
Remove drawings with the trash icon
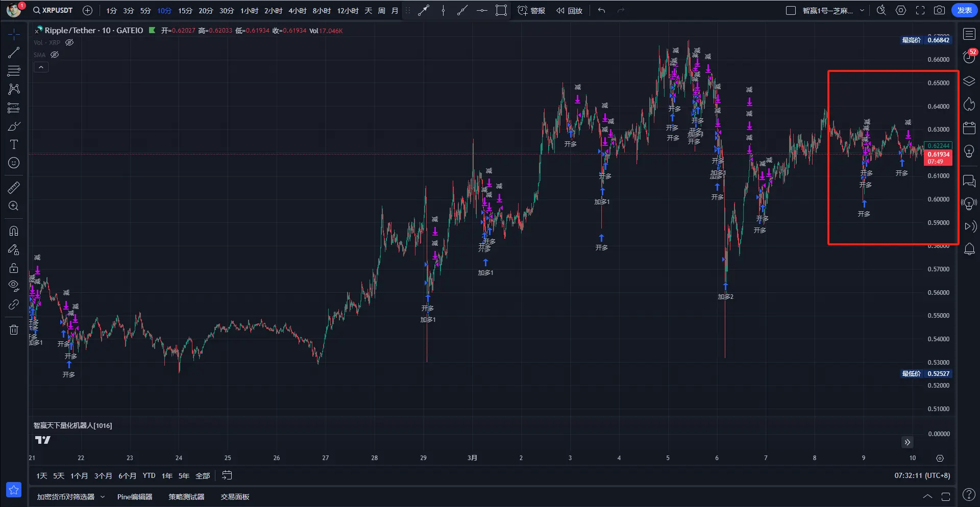point(14,329)
